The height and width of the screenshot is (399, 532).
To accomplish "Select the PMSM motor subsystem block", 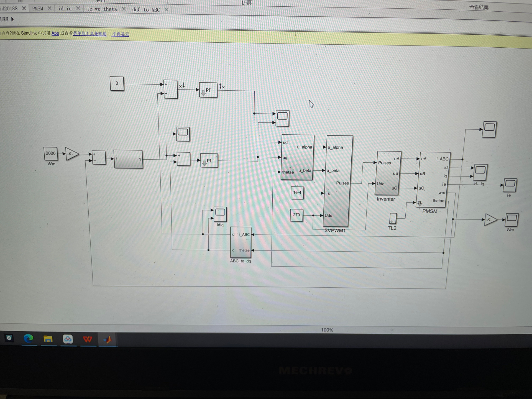I will tap(433, 180).
